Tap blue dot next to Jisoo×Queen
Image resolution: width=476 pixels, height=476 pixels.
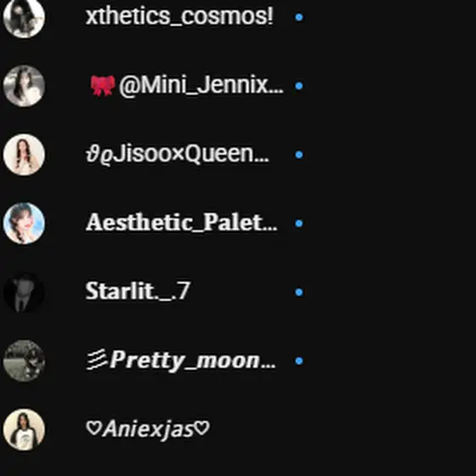click(x=299, y=155)
